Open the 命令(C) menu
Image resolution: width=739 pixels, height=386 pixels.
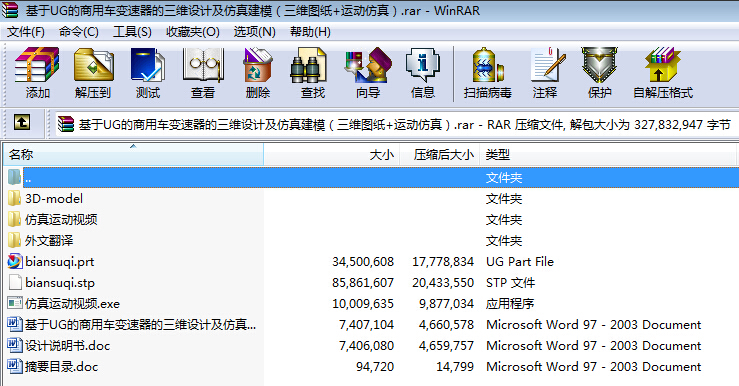[79, 32]
